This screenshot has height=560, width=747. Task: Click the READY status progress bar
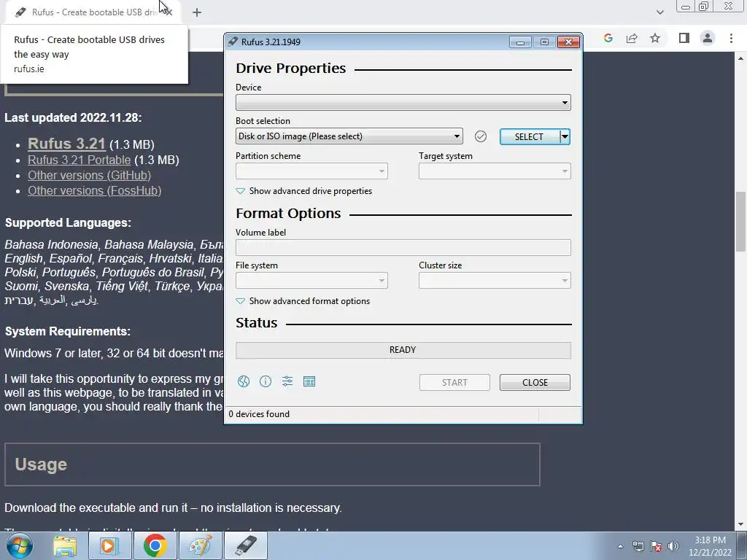pyautogui.click(x=403, y=350)
